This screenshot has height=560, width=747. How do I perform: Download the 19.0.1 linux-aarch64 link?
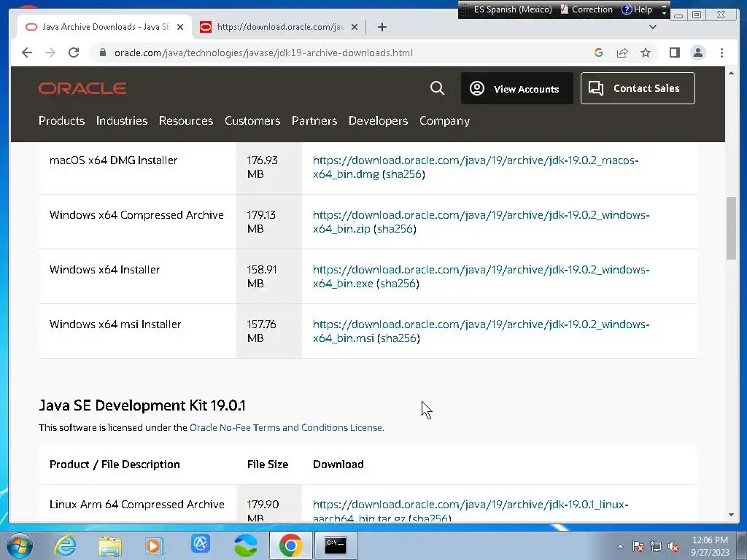click(471, 511)
